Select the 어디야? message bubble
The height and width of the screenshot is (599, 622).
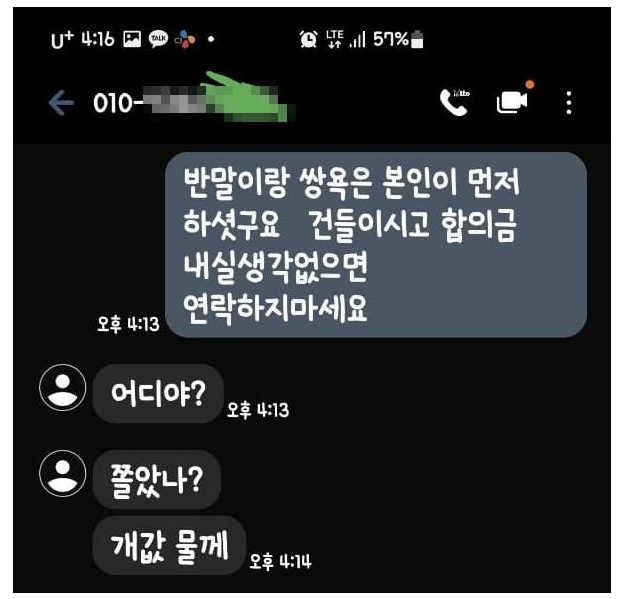[x=158, y=393]
